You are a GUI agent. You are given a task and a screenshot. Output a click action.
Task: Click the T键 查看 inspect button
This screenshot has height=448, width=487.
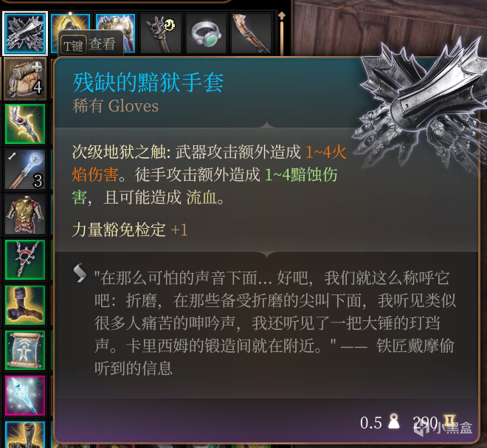pyautogui.click(x=90, y=45)
